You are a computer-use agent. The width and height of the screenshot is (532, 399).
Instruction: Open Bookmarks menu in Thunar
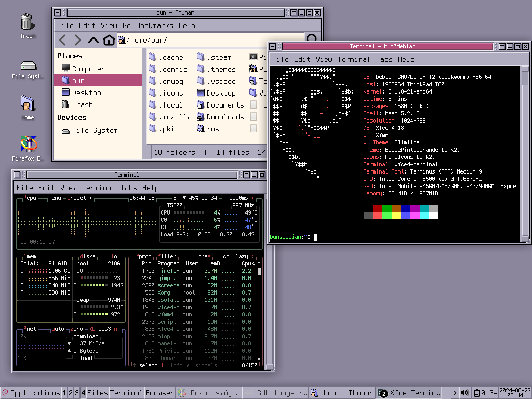(155, 25)
